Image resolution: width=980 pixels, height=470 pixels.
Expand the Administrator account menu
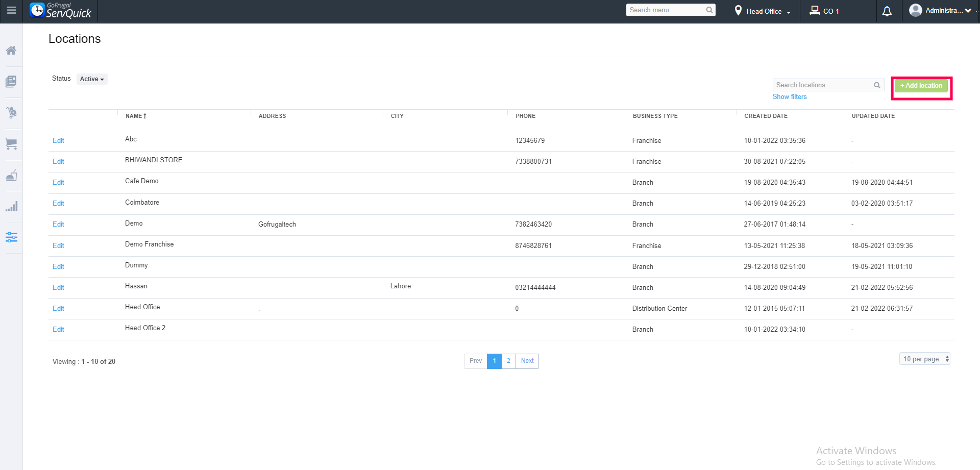tap(968, 11)
